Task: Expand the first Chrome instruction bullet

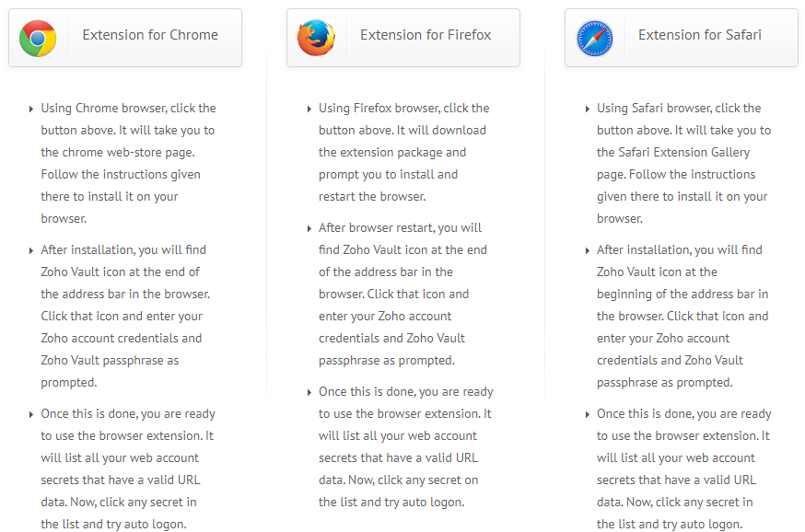Action: click(30, 108)
